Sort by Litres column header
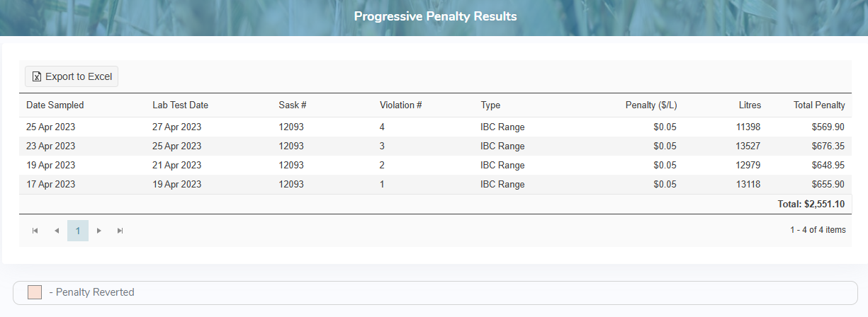The width and height of the screenshot is (868, 317). click(749, 105)
